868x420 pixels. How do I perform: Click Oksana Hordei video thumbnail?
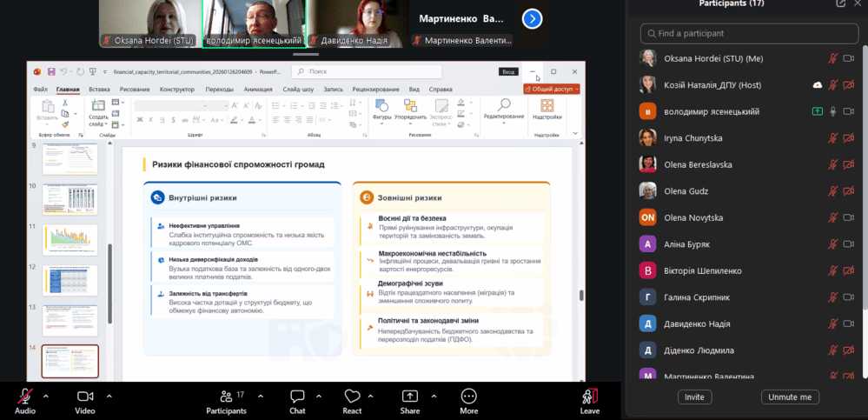(149, 23)
